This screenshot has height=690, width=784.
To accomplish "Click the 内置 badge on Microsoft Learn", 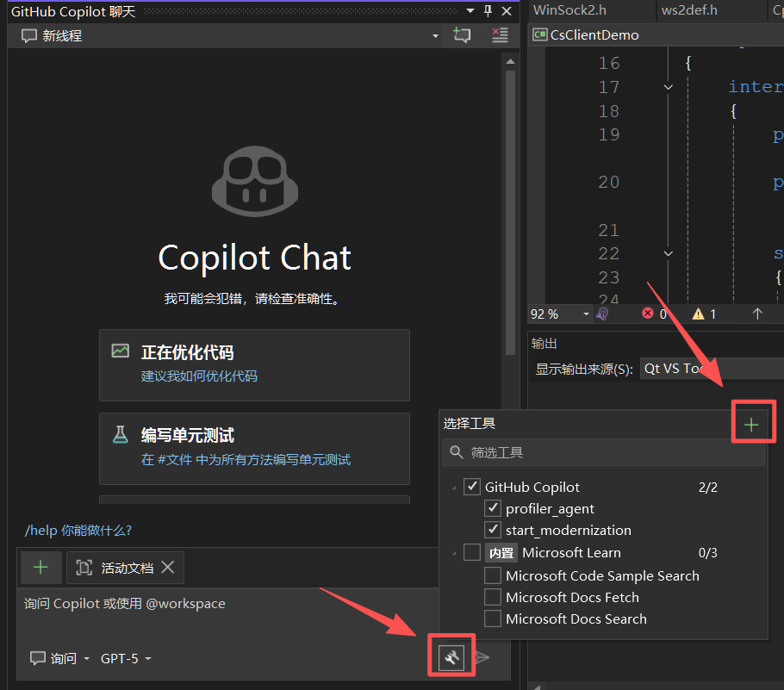I will (501, 552).
